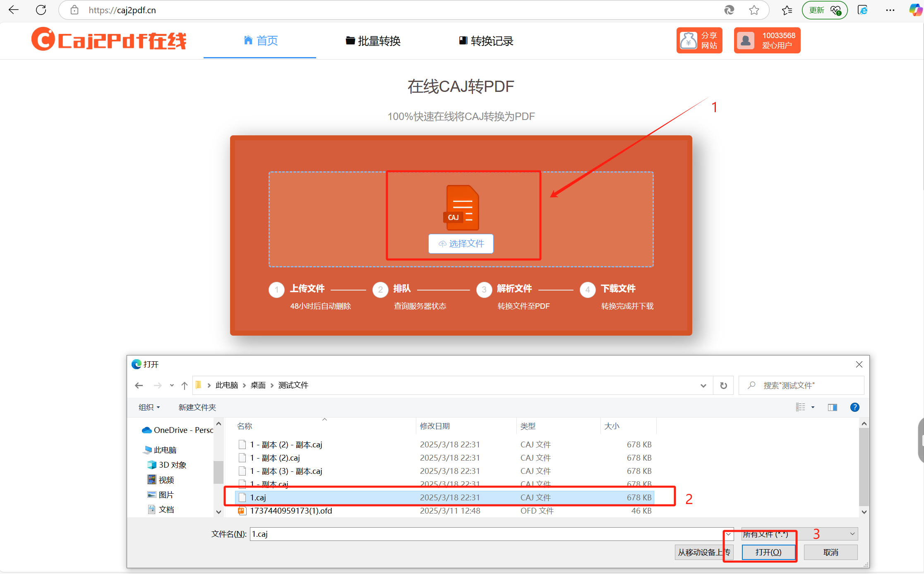The image size is (924, 574).
Task: Go up one folder level arrow
Action: pos(185,385)
